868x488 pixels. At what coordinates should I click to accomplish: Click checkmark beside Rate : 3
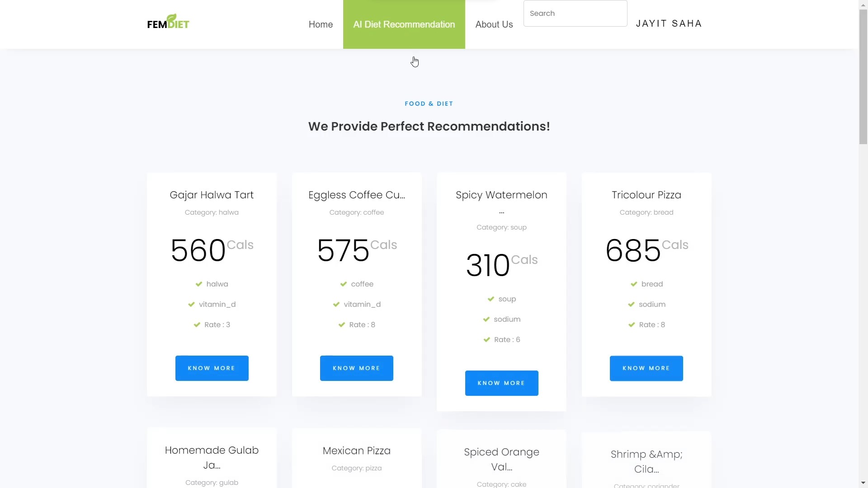[197, 325]
